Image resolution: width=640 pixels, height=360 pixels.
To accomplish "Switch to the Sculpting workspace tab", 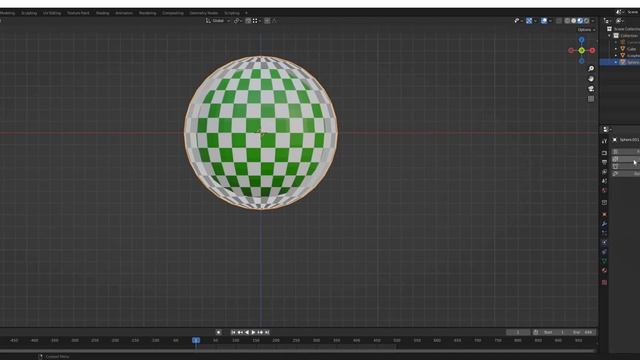I will (x=29, y=13).
